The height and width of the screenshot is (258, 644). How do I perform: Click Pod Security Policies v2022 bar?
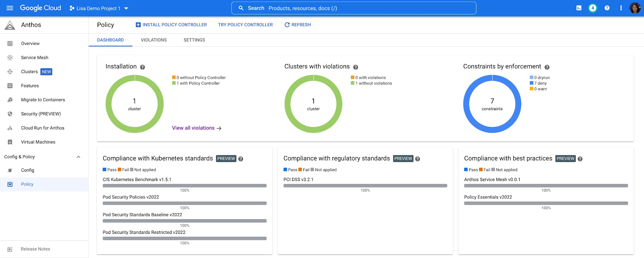click(185, 203)
